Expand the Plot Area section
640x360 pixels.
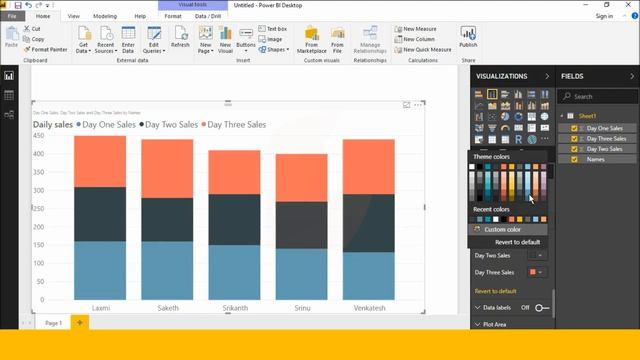point(491,324)
